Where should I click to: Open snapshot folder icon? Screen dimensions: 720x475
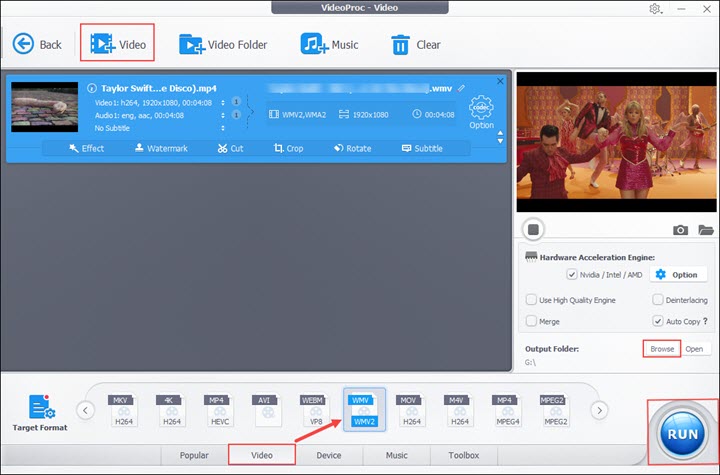pyautogui.click(x=706, y=230)
